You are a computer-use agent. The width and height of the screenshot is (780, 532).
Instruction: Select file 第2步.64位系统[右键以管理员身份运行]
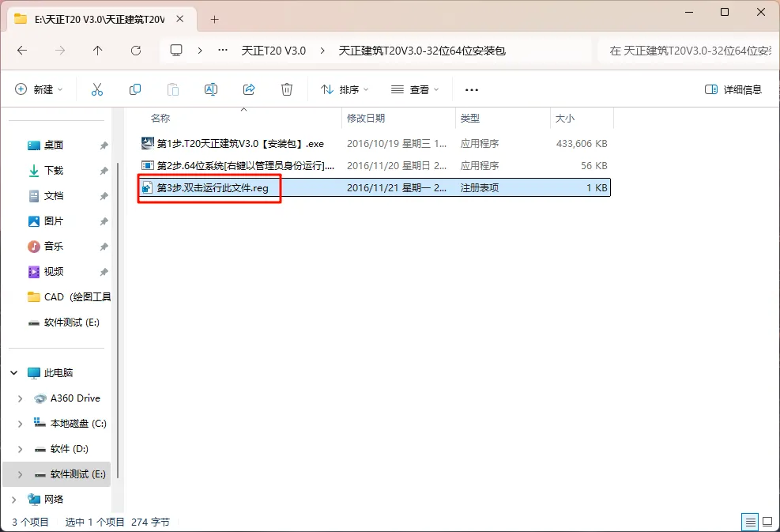pos(374,165)
